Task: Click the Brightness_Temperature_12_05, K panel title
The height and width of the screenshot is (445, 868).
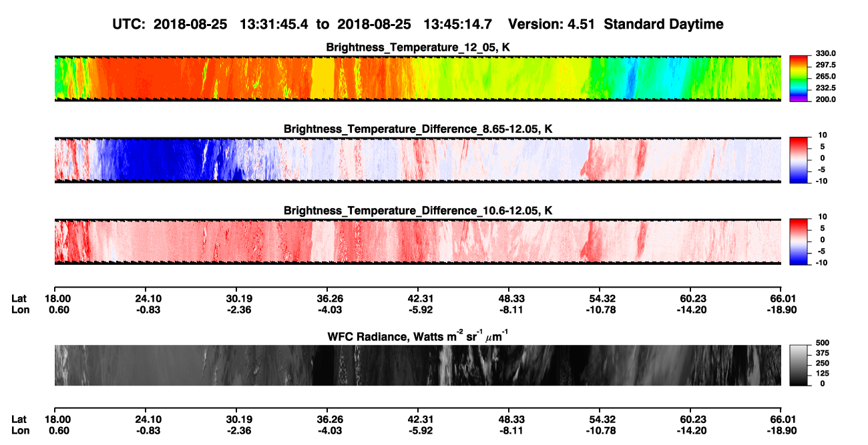Action: 418,47
